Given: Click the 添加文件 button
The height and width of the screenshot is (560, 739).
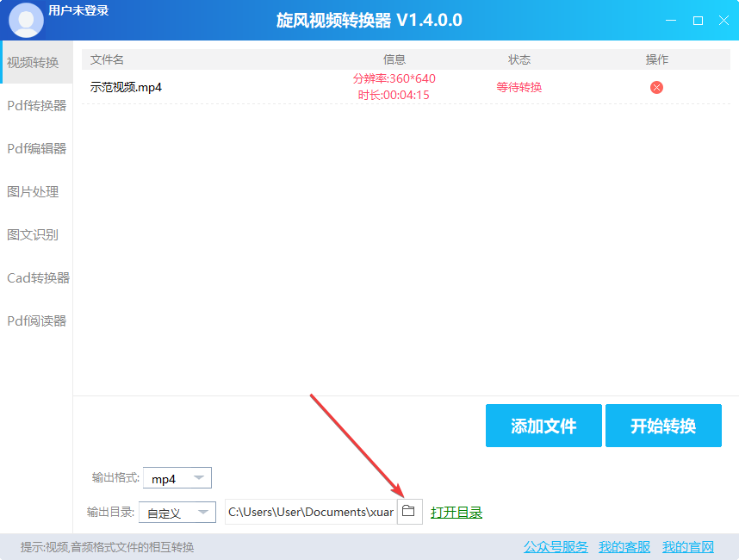Looking at the screenshot, I should tap(543, 426).
